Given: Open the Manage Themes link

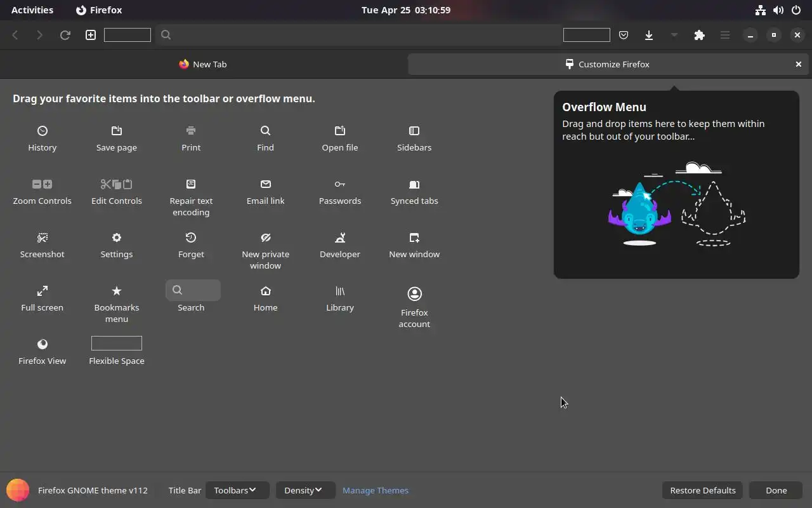Looking at the screenshot, I should (376, 490).
